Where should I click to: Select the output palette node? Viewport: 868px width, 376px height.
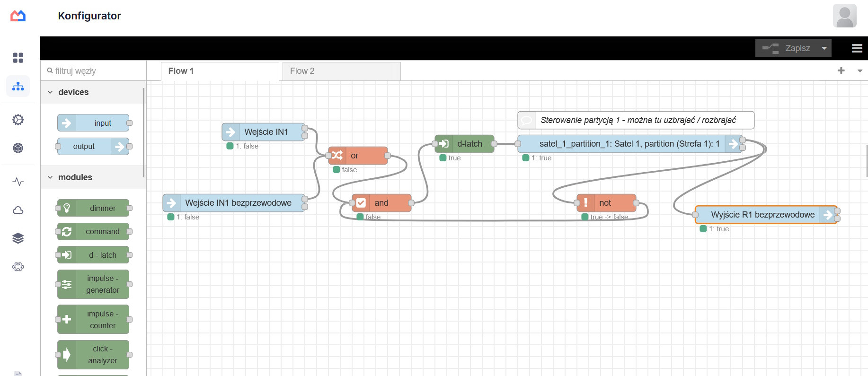(x=93, y=147)
